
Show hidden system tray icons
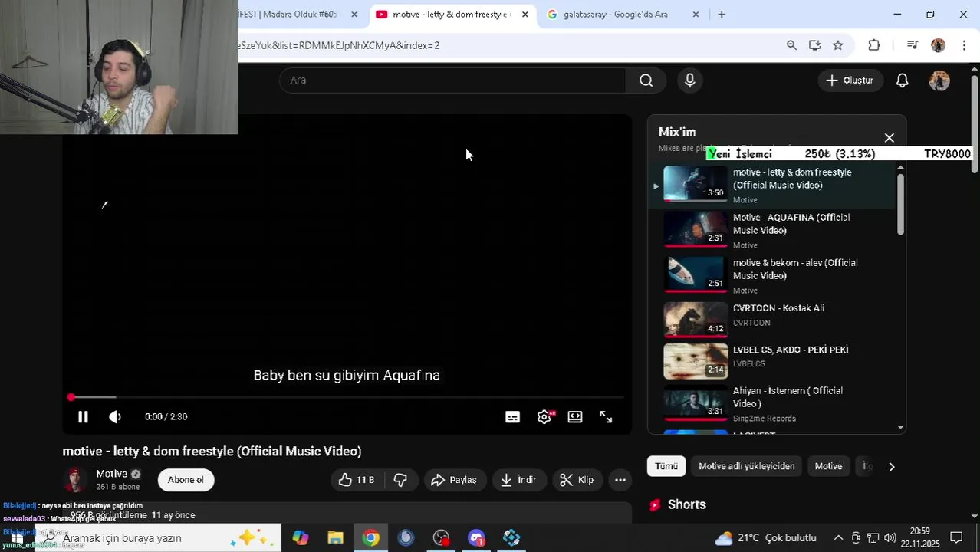(x=838, y=538)
